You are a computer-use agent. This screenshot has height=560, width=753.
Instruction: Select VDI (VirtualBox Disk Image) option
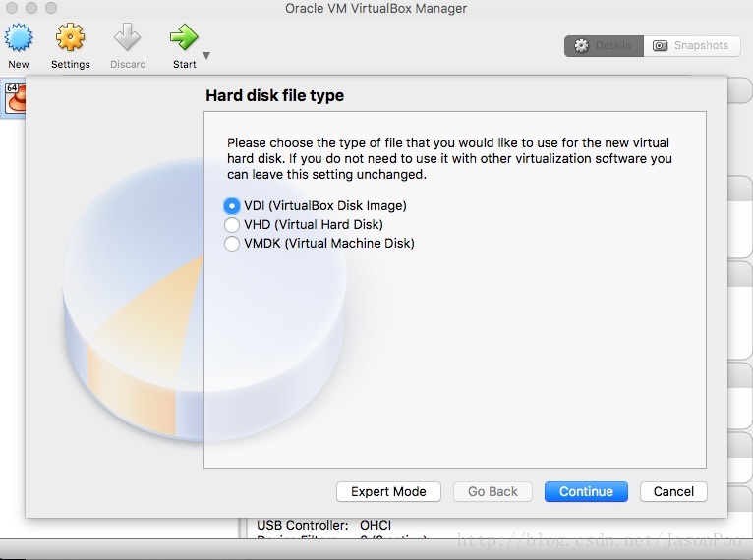316,206
